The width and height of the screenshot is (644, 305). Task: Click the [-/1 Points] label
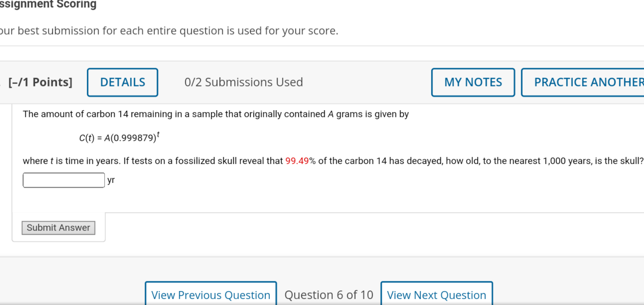(40, 82)
